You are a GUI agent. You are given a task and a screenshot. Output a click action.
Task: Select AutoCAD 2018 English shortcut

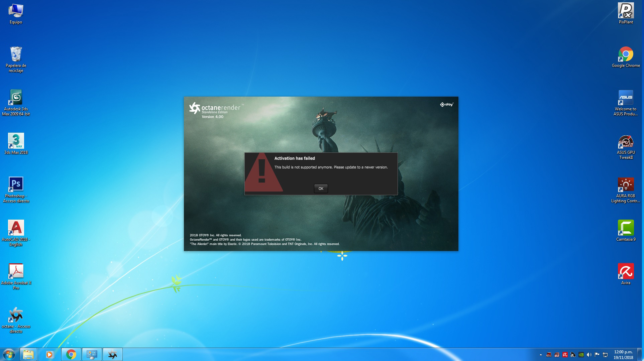pos(16,228)
